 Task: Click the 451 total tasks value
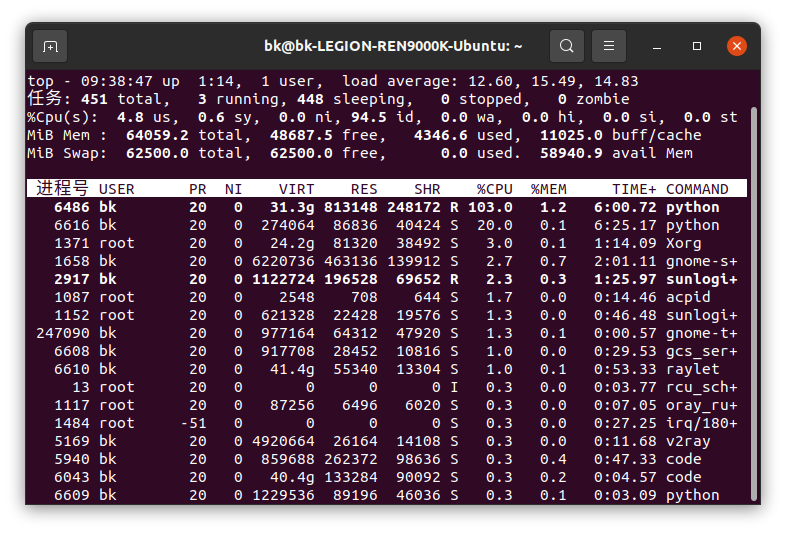tap(94, 99)
